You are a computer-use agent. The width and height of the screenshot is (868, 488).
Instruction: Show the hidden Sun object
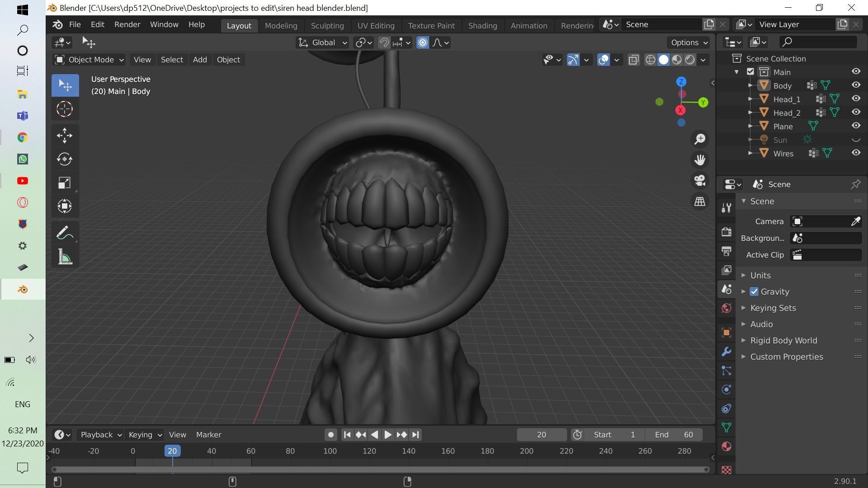pos(856,140)
